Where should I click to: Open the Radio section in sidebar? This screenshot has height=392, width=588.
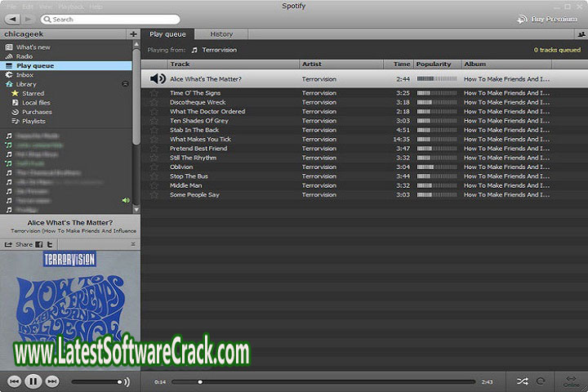[x=24, y=56]
